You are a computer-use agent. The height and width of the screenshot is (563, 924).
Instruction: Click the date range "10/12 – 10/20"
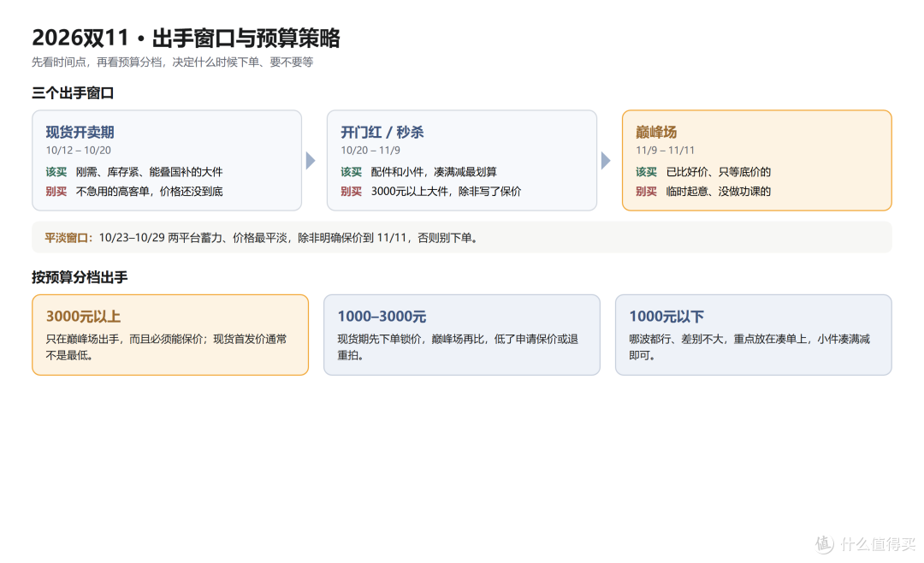[79, 151]
